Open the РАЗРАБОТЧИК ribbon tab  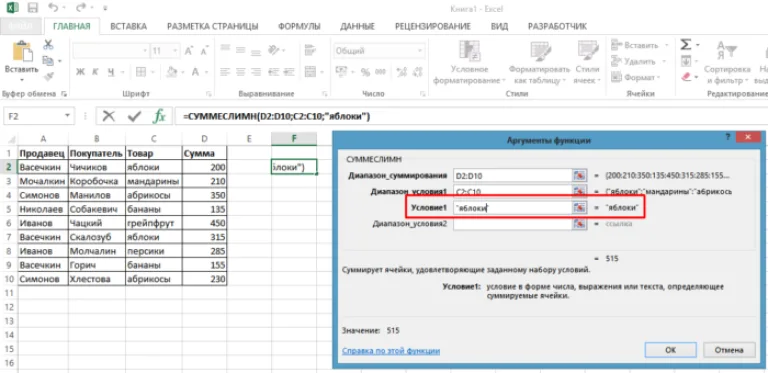(x=557, y=26)
